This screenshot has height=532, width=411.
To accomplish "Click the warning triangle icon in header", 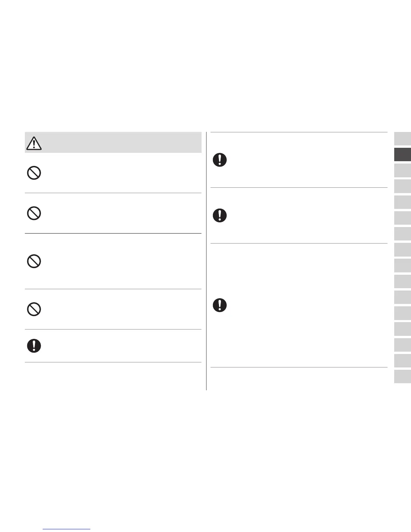I will pos(34,143).
